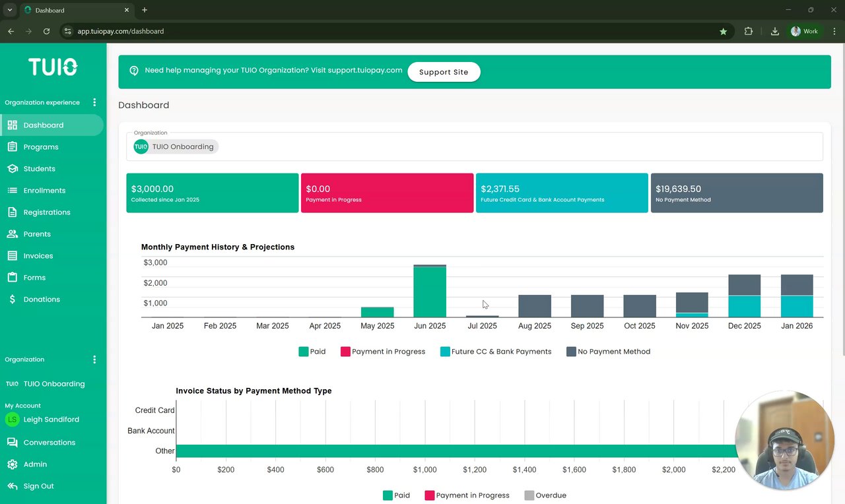Open the Chrome menu three-dot icon
This screenshot has width=845, height=504.
coord(834,31)
